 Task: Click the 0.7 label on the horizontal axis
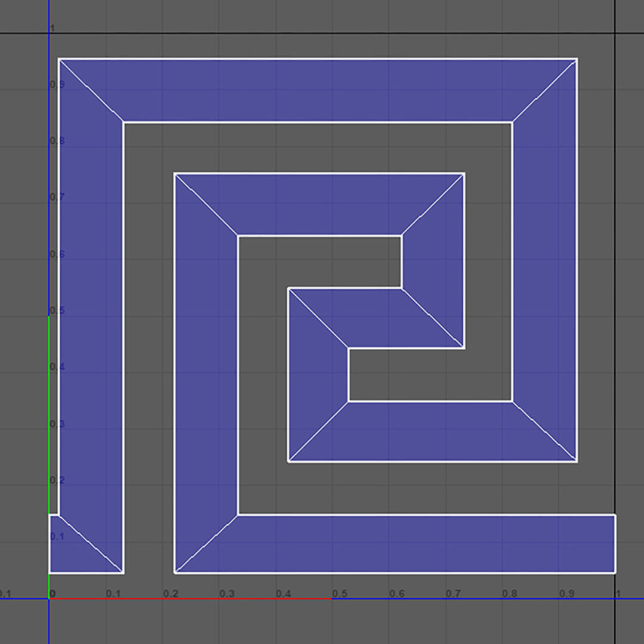click(x=453, y=593)
